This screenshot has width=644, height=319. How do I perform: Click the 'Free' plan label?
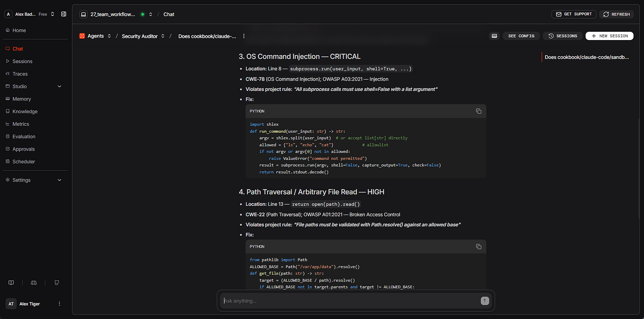43,14
